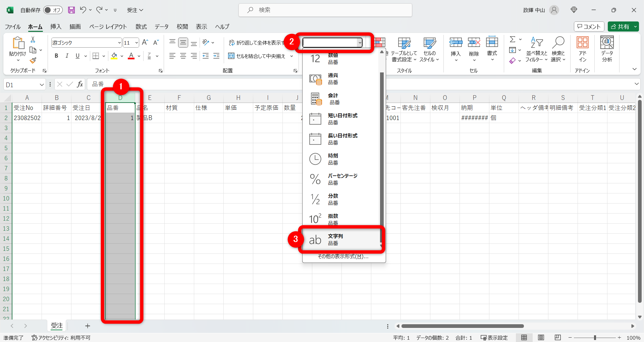Click the AutoSum sigma icon
The width and height of the screenshot is (644, 342).
[x=513, y=40]
